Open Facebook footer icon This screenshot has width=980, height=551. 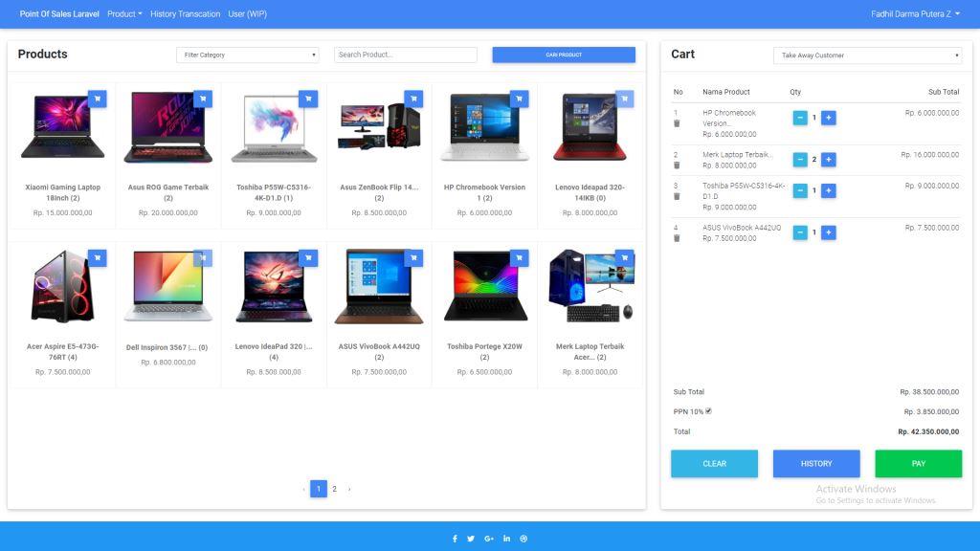455,539
